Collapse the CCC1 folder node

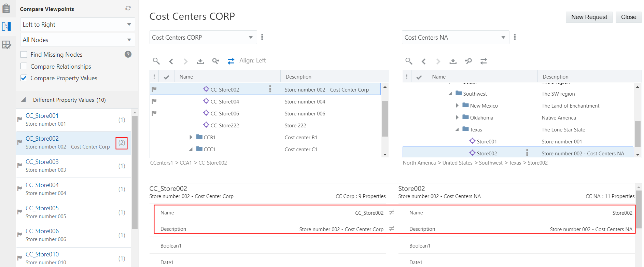click(x=191, y=149)
